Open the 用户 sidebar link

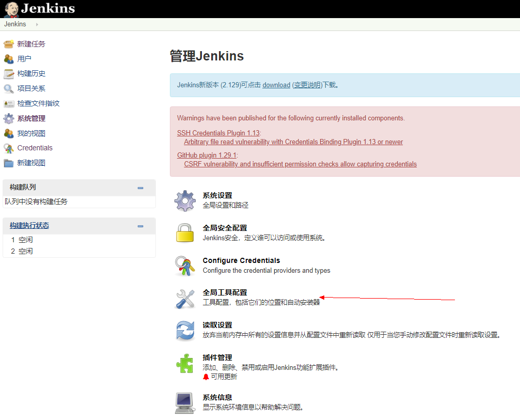[x=24, y=59]
